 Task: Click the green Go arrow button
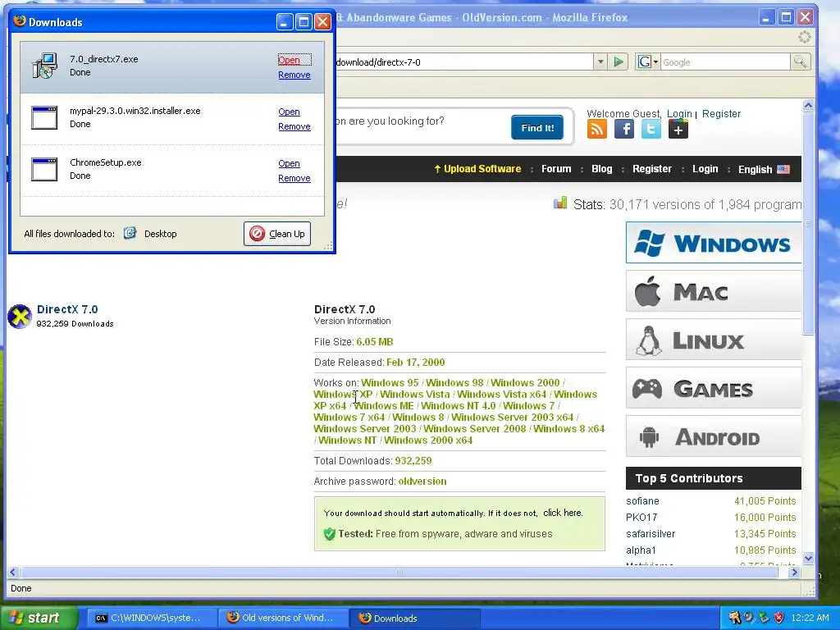619,62
